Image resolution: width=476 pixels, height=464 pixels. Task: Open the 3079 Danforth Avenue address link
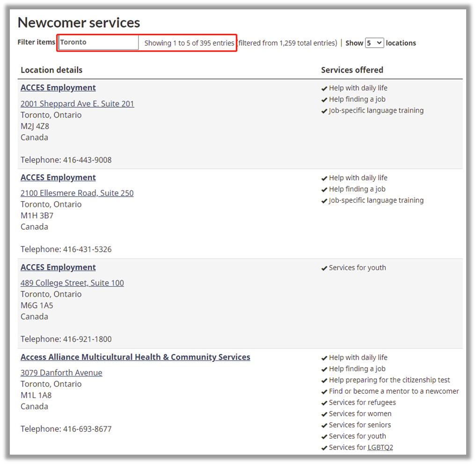(61, 373)
